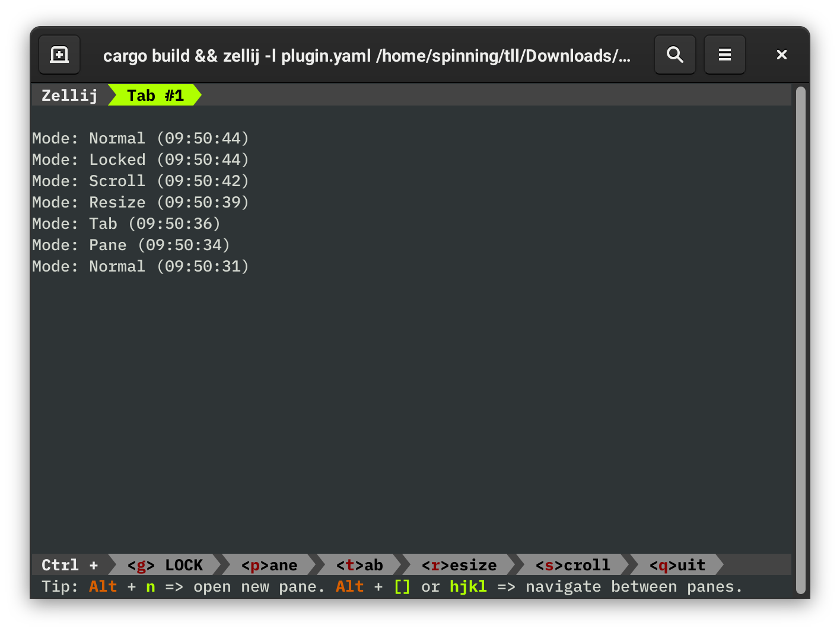
Task: Click the 'hjkl' keys in the tip line
Action: pyautogui.click(x=468, y=586)
